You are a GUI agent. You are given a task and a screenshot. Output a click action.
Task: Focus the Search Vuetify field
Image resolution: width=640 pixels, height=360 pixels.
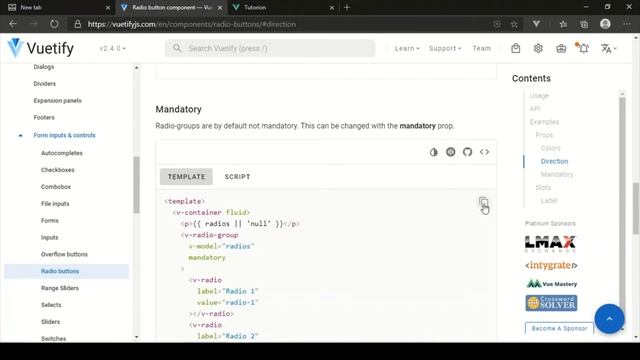click(x=270, y=48)
